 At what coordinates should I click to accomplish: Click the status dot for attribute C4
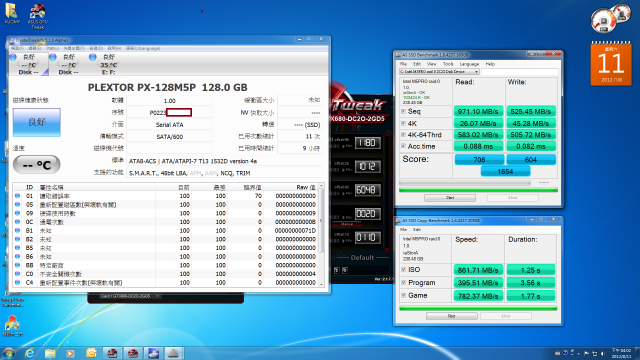[17, 282]
